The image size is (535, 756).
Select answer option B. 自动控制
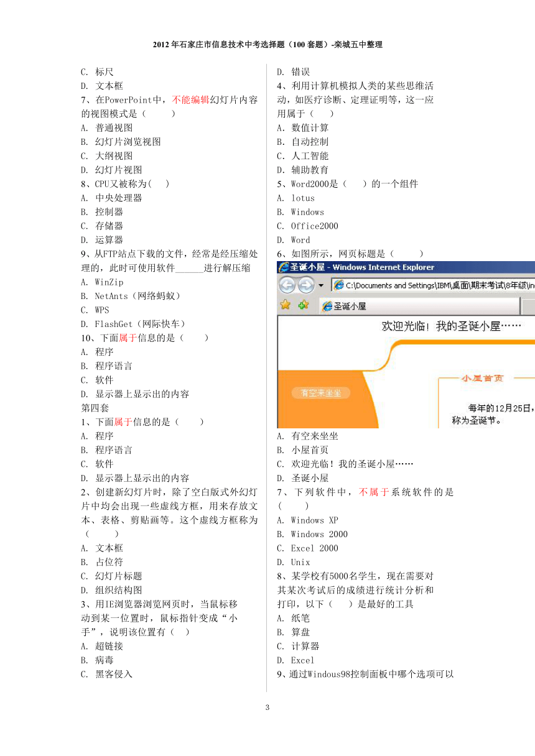pyautogui.click(x=303, y=142)
